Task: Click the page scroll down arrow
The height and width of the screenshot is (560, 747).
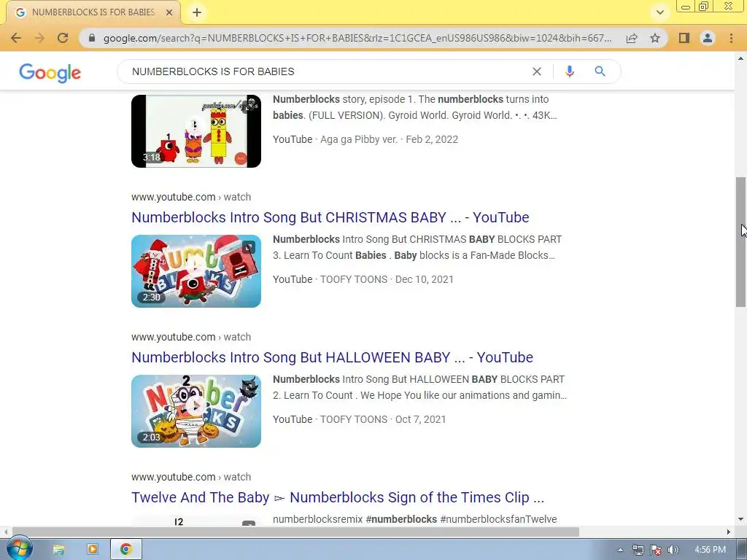Action: pos(740,519)
